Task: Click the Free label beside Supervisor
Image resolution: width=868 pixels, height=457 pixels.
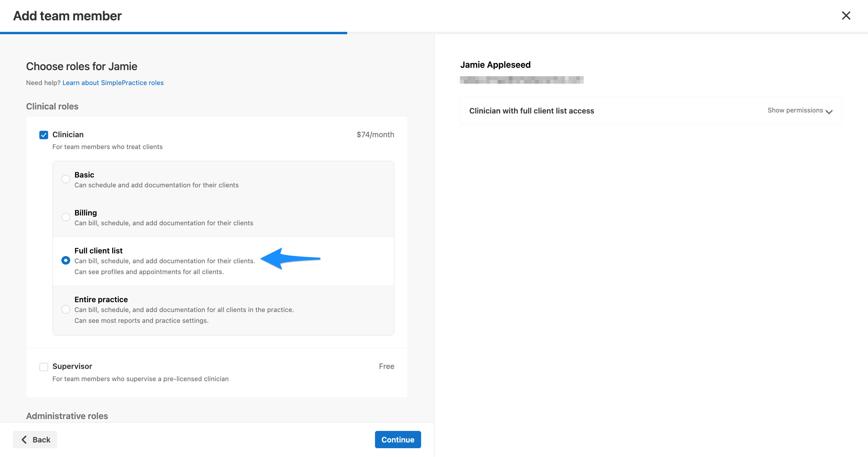Action: tap(387, 366)
